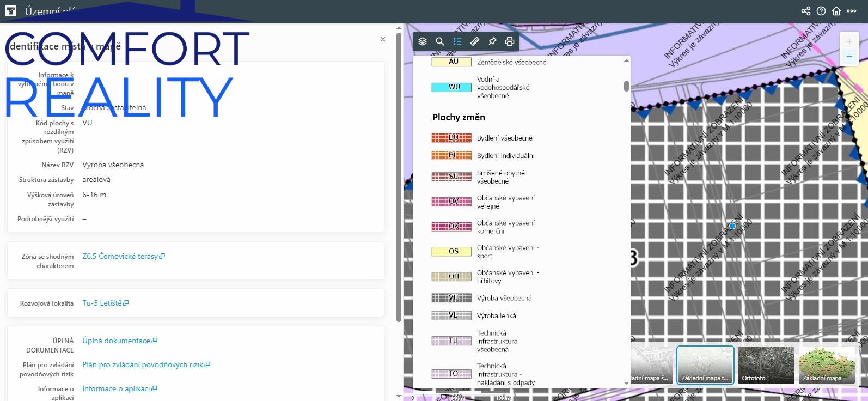
Task: Click the share icon in header
Action: pos(806,11)
